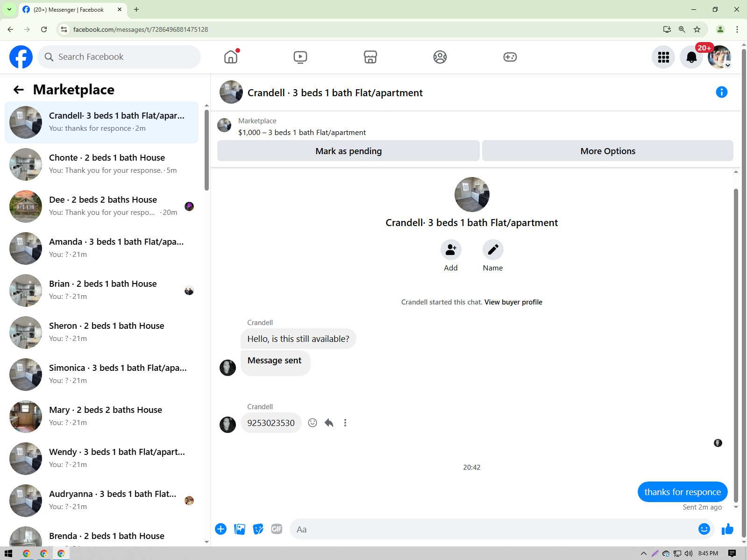747x560 pixels.
Task: Open Mary 2 beds 2 baths House chat
Action: (x=101, y=417)
